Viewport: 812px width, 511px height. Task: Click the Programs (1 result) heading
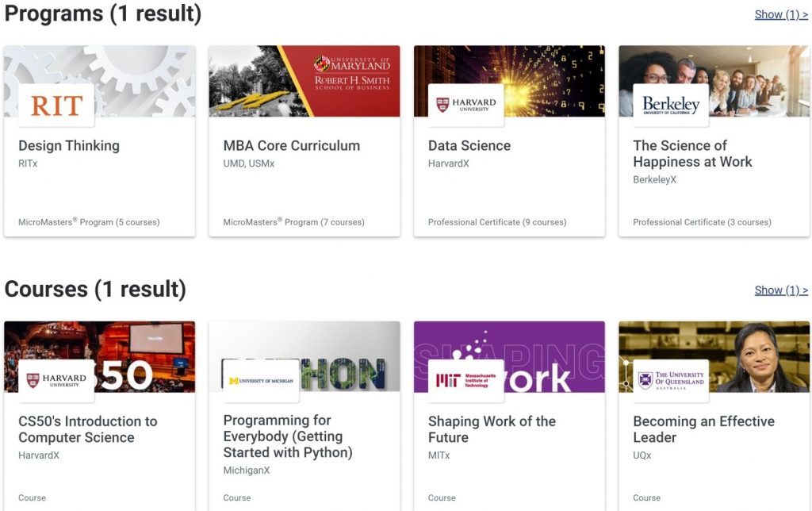103,13
